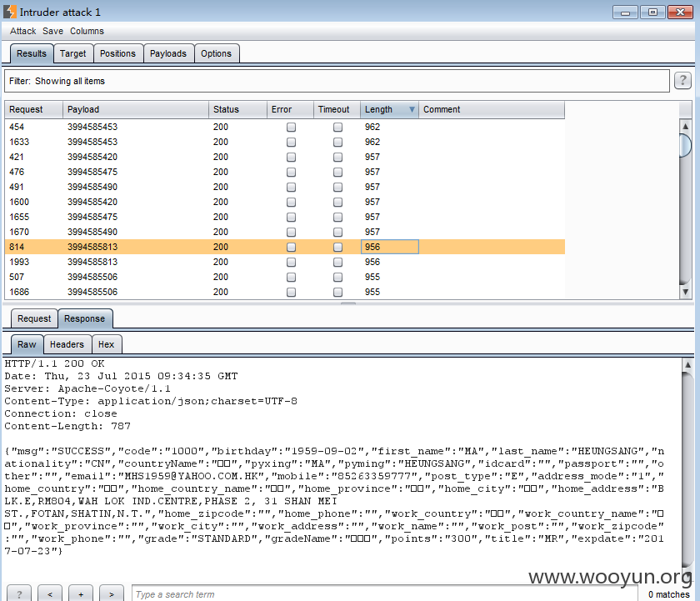The height and width of the screenshot is (601, 700).
Task: Select row with request number 454
Action: pyautogui.click(x=285, y=128)
